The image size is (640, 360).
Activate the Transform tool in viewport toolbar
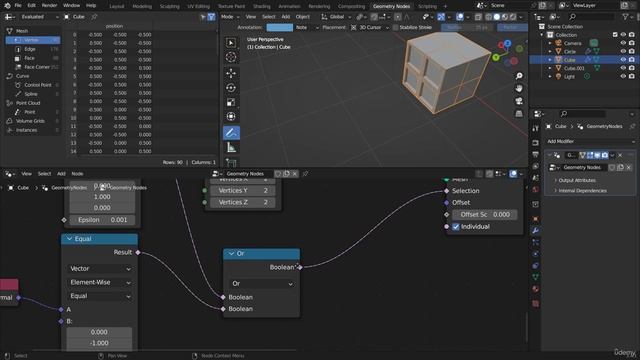tap(231, 117)
